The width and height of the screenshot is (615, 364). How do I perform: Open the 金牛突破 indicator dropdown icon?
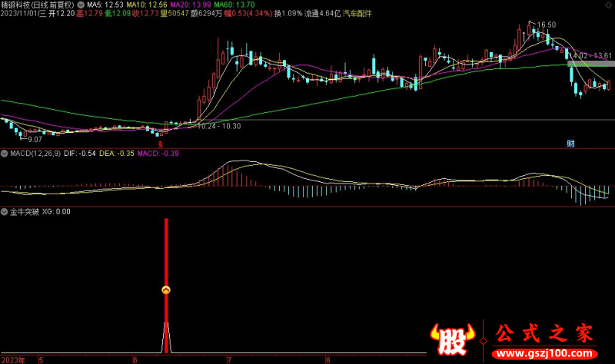click(5, 212)
